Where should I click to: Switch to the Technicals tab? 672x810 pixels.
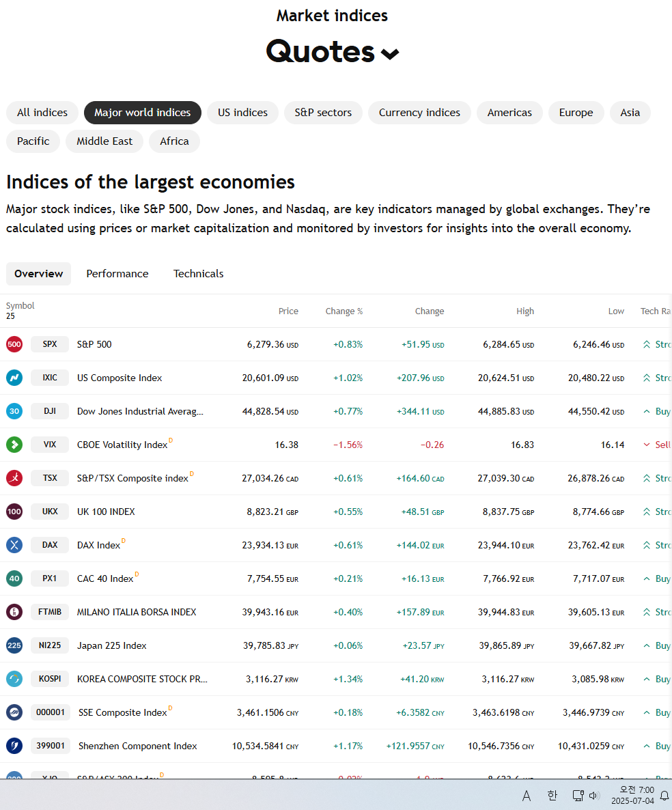point(198,274)
